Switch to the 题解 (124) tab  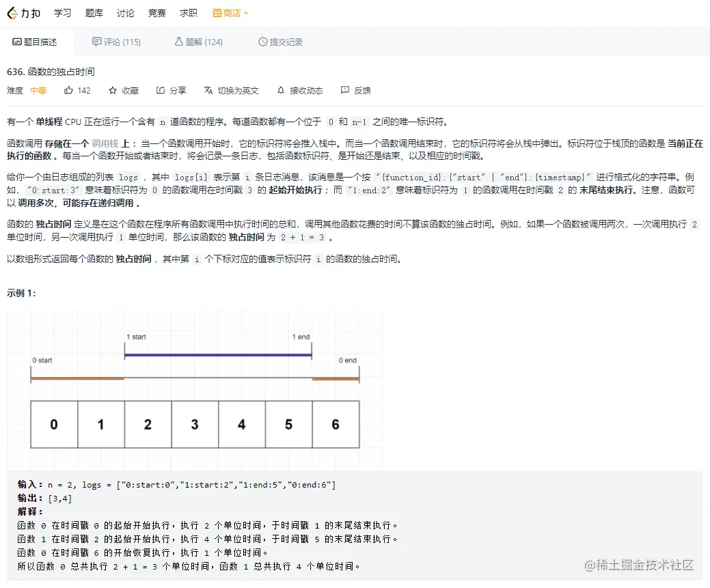coord(199,42)
